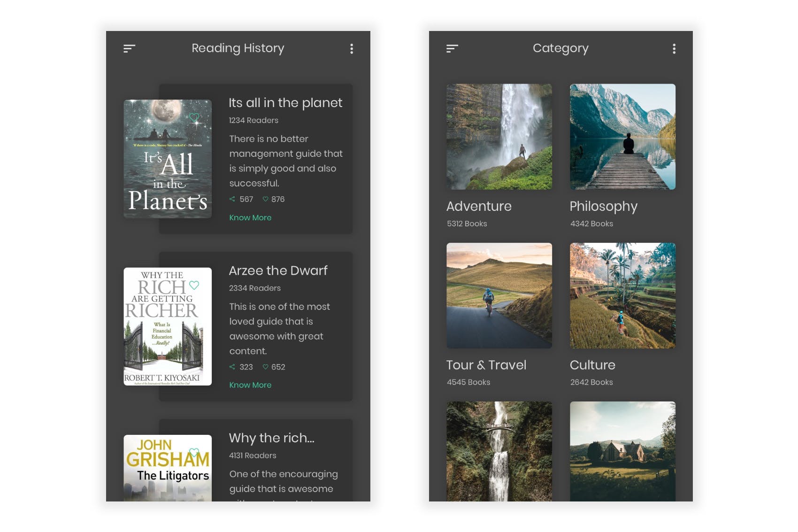Select the Category screen title
798x532 pixels.
[560, 48]
